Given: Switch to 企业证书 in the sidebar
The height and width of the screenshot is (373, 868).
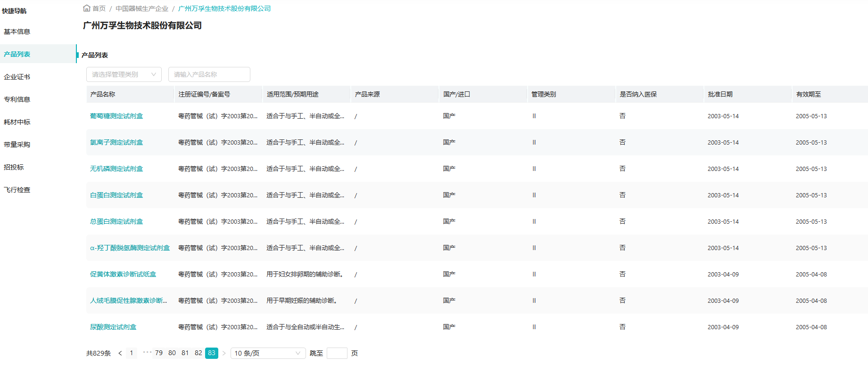Looking at the screenshot, I should click(x=17, y=77).
